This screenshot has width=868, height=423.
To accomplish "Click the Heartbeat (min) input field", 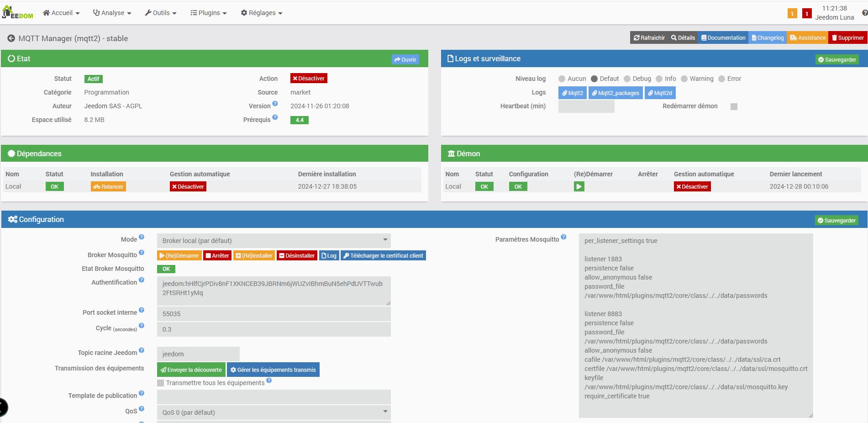I will pyautogui.click(x=586, y=106).
